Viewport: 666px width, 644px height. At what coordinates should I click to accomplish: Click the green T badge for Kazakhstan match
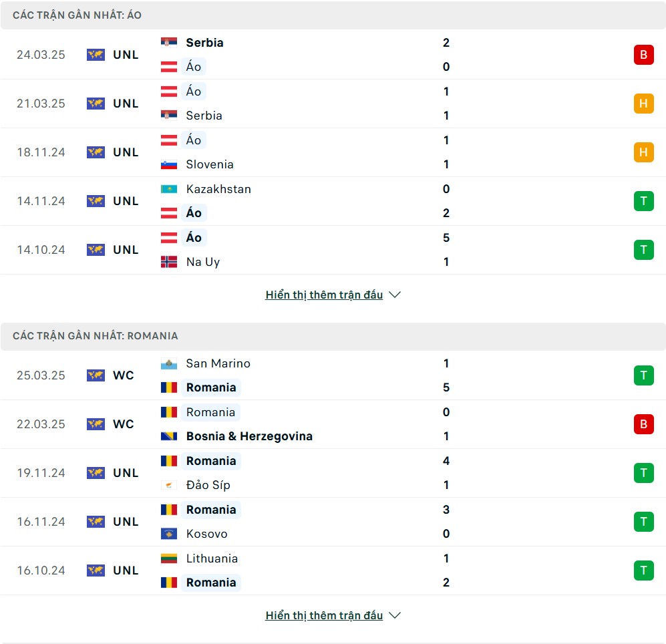coord(643,201)
